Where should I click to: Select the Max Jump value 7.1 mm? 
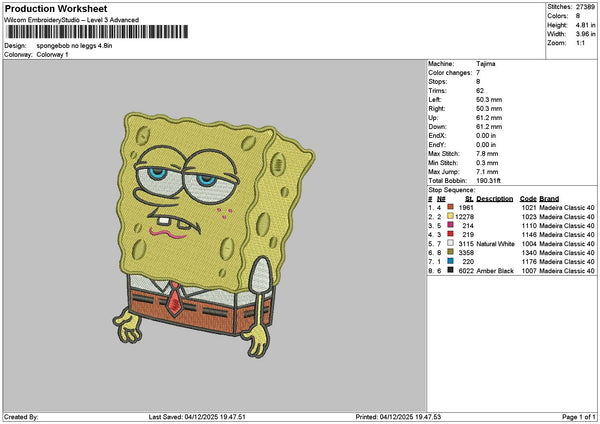487,172
